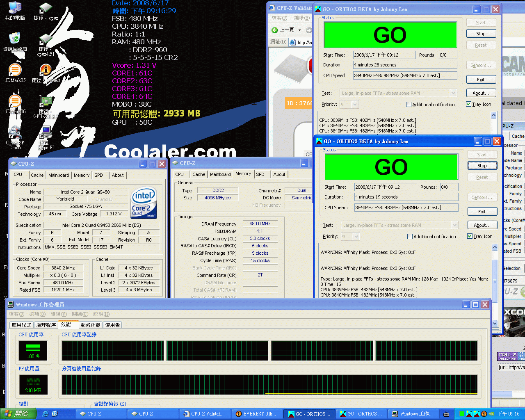Click the DRAM Frequency value 480.0 MHz
Screen dimensions: 525x420
click(x=260, y=224)
